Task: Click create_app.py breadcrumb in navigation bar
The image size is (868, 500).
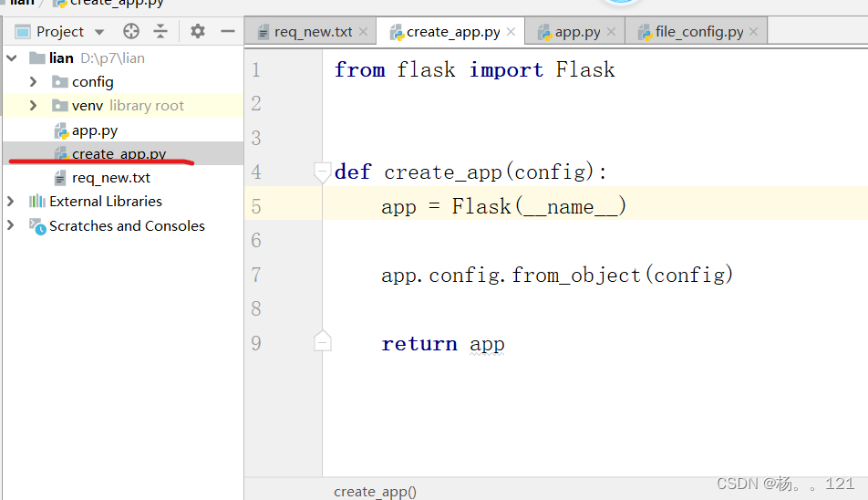Action: click(x=108, y=4)
